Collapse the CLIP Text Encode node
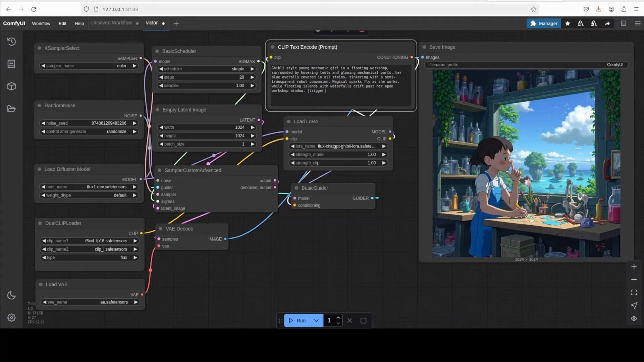Screen dimensions: 644x362 [x=273, y=47]
